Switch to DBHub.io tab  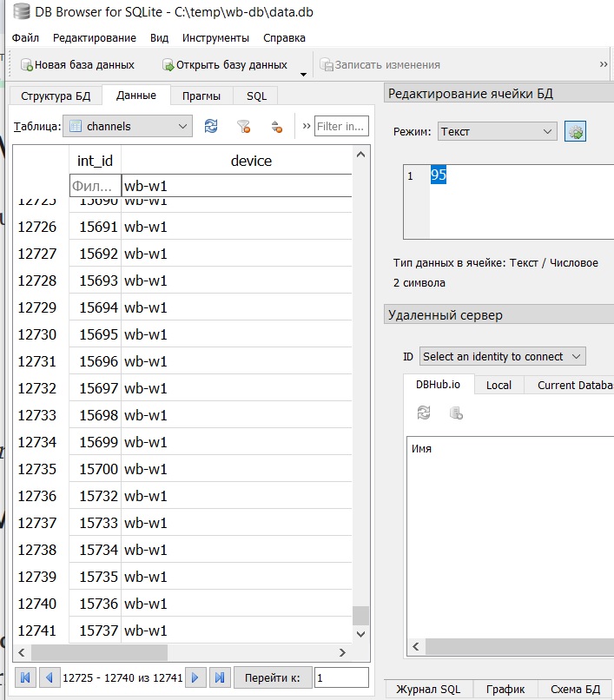(x=438, y=385)
